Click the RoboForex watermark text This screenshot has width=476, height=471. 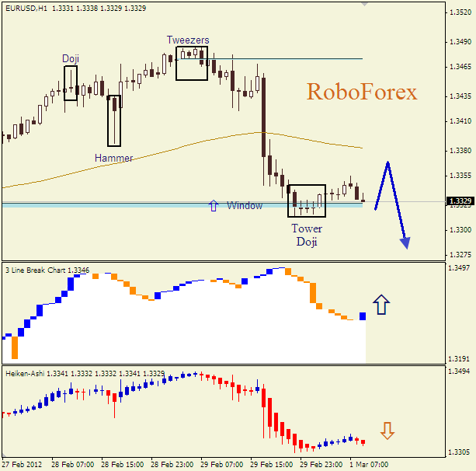point(362,92)
